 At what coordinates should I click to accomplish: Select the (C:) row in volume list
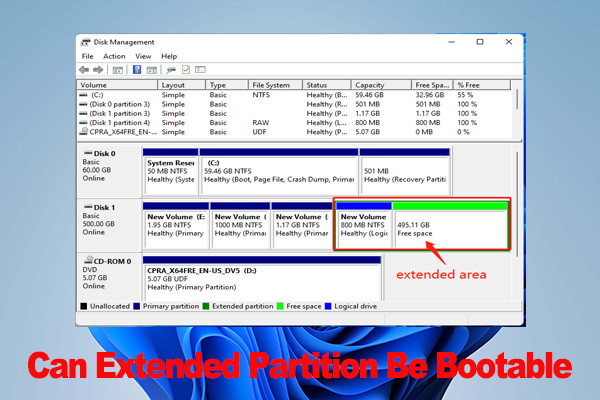[x=100, y=95]
